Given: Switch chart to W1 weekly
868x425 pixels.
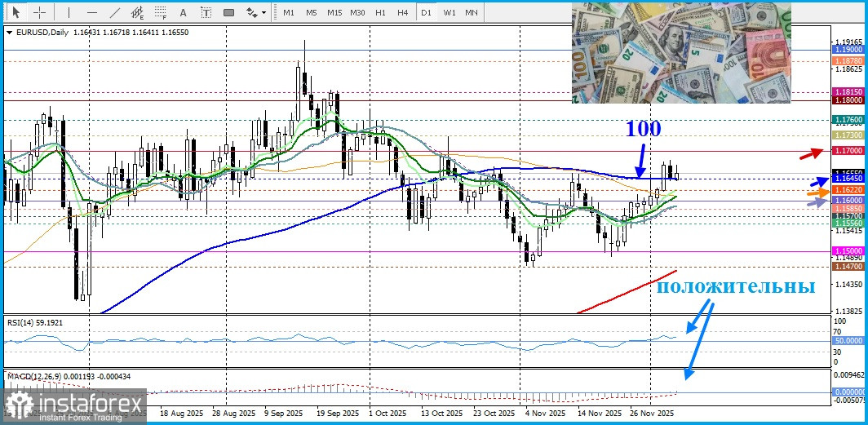Looking at the screenshot, I should tap(449, 12).
